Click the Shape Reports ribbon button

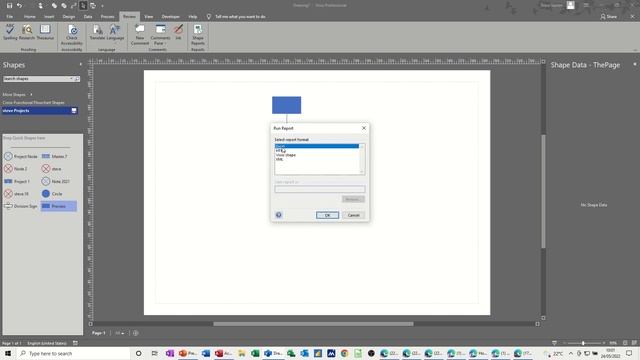pos(198,35)
